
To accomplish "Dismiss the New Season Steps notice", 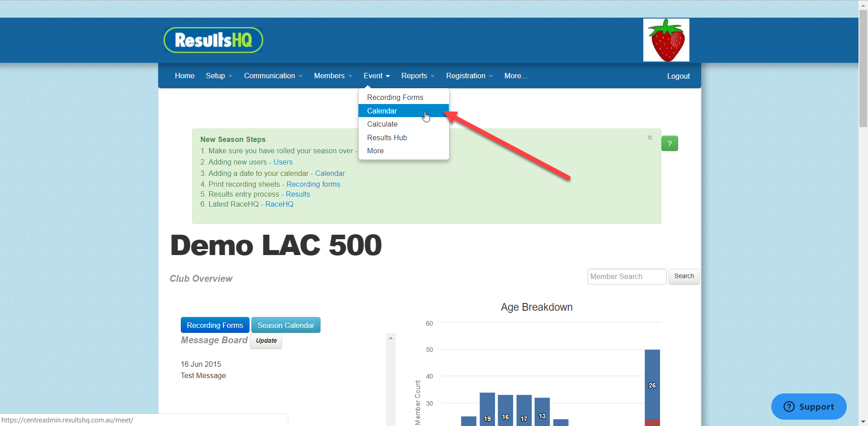I will tap(650, 137).
